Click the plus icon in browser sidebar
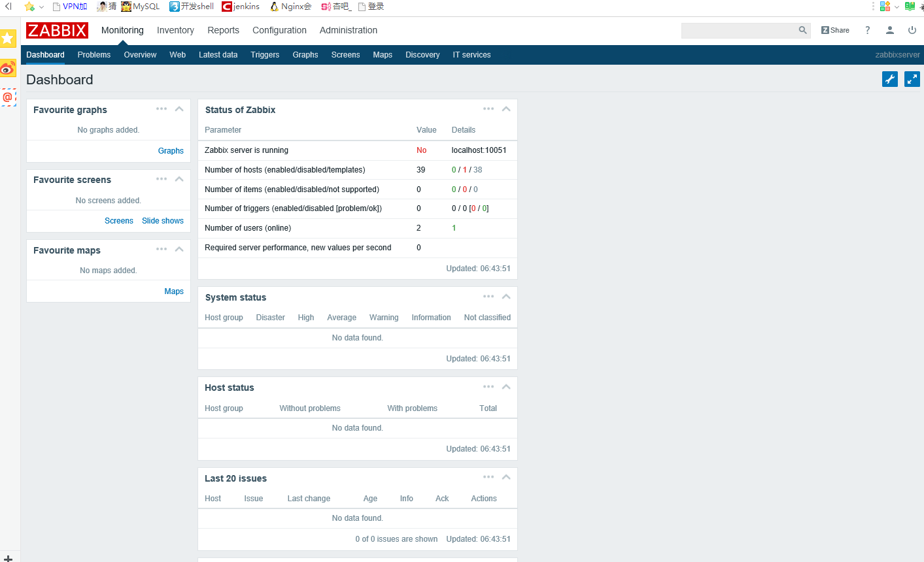This screenshot has height=562, width=924. click(8, 558)
